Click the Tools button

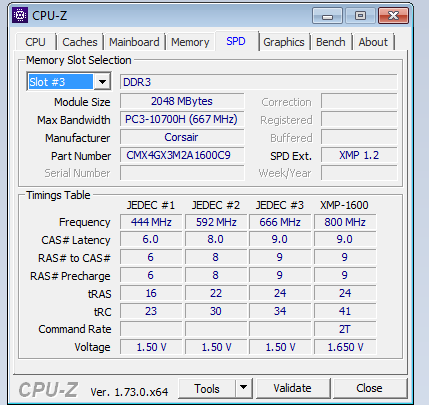[207, 388]
